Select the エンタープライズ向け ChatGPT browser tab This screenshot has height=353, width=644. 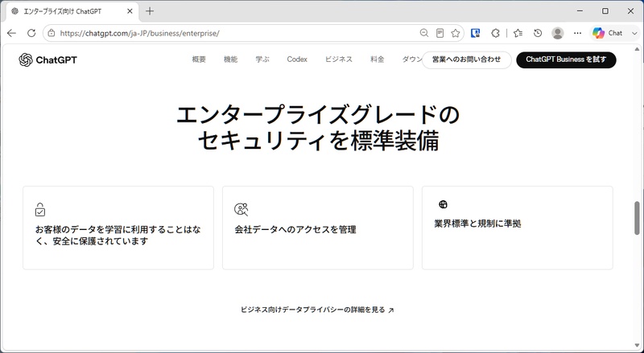pyautogui.click(x=72, y=11)
